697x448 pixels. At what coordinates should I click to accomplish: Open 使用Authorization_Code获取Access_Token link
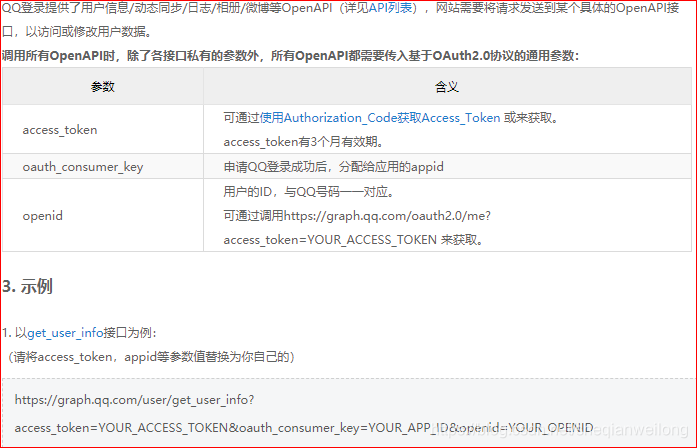click(380, 118)
